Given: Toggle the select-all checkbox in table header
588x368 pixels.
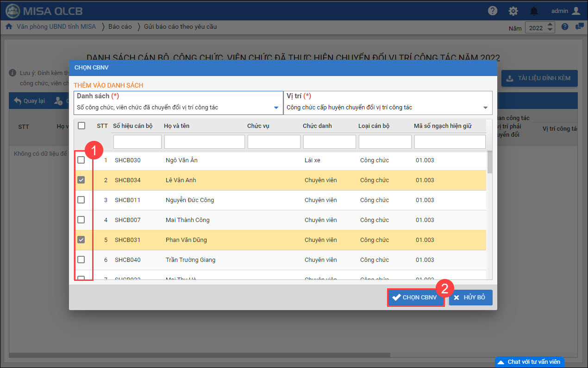Looking at the screenshot, I should point(81,125).
